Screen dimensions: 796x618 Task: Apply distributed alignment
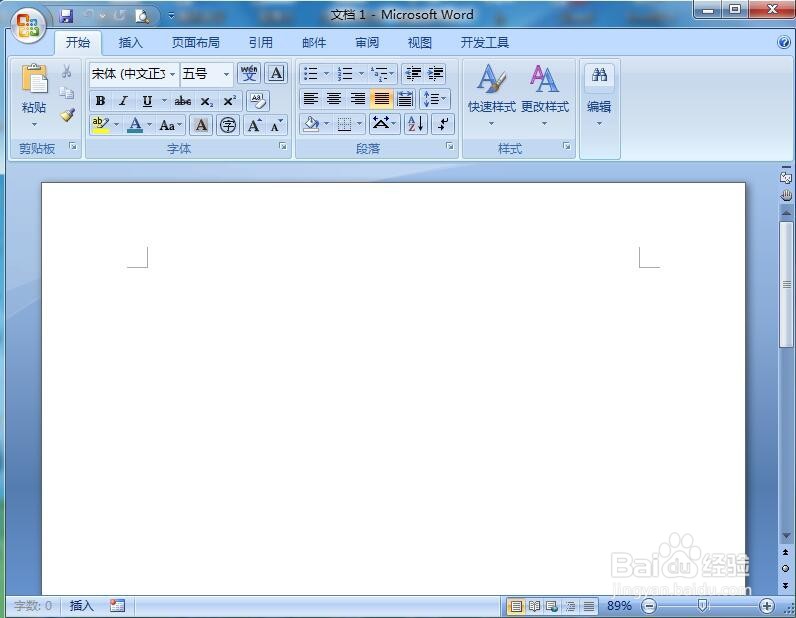405,99
